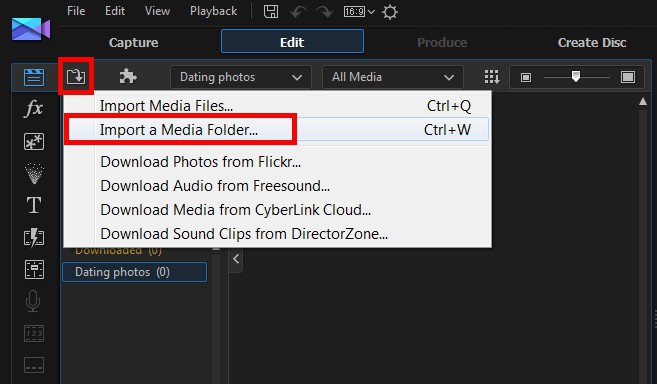Collapse the explorer panel with left chevron
Screen dimensions: 657x384
236,259
